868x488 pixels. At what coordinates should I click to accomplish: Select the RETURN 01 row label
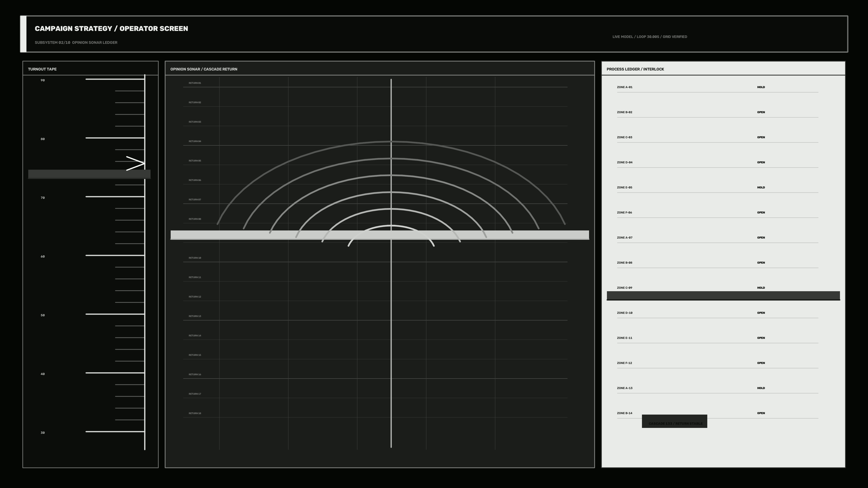click(x=195, y=83)
